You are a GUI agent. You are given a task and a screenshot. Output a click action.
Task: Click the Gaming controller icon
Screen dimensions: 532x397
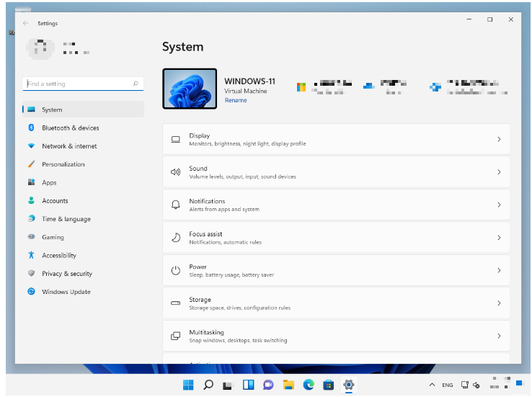pyautogui.click(x=31, y=236)
